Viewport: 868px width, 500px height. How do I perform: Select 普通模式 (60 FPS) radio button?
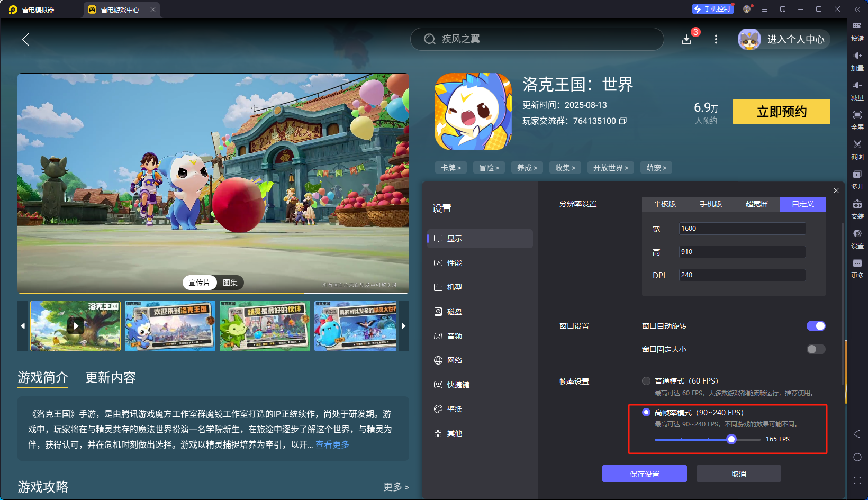[646, 381]
